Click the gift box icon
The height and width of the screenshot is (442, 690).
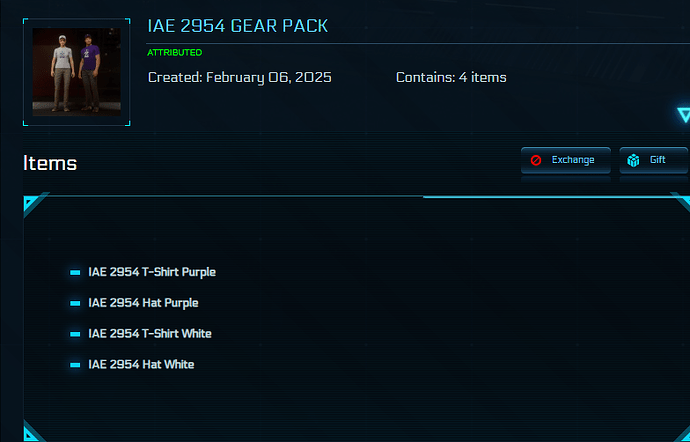(x=633, y=160)
